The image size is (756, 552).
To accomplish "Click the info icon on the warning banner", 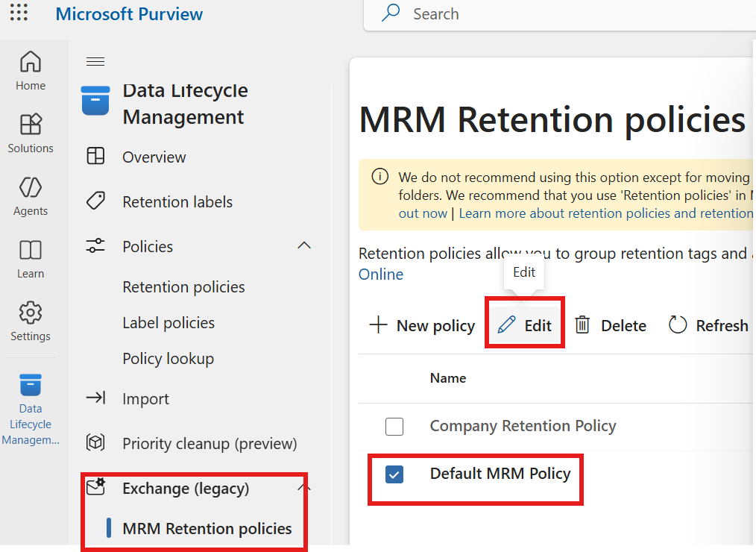I will click(x=380, y=177).
